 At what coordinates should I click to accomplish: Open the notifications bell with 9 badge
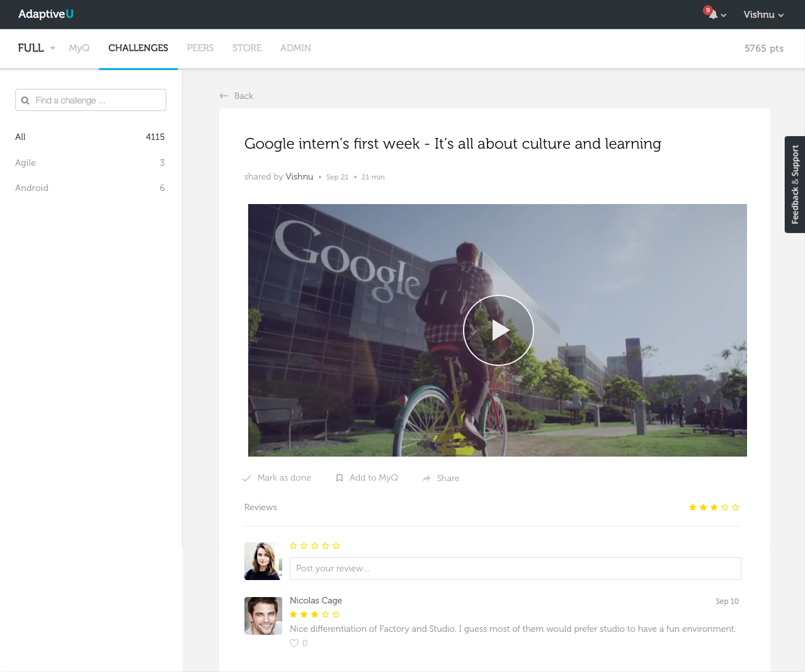coord(711,13)
